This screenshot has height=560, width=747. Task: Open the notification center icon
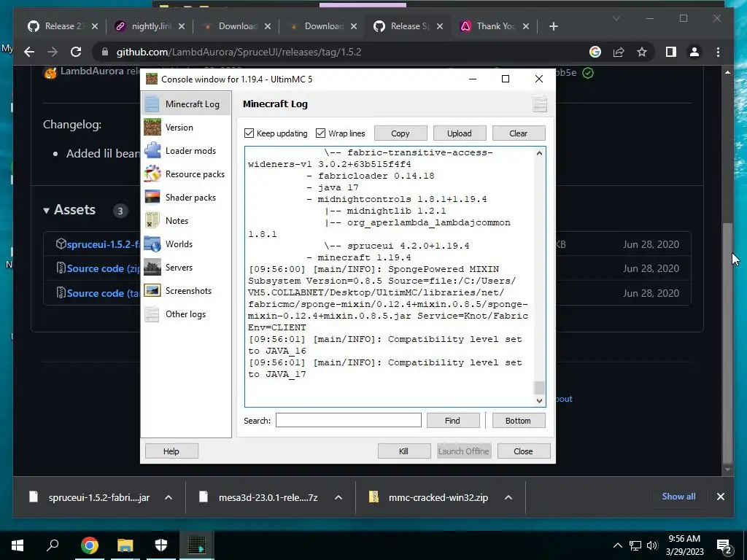coord(724,545)
